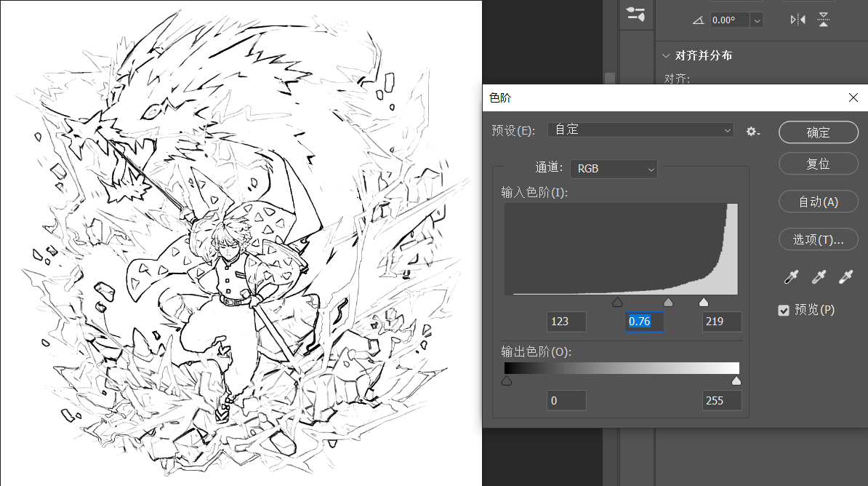Focus the input highlight value field 219
The height and width of the screenshot is (486, 868).
[722, 322]
